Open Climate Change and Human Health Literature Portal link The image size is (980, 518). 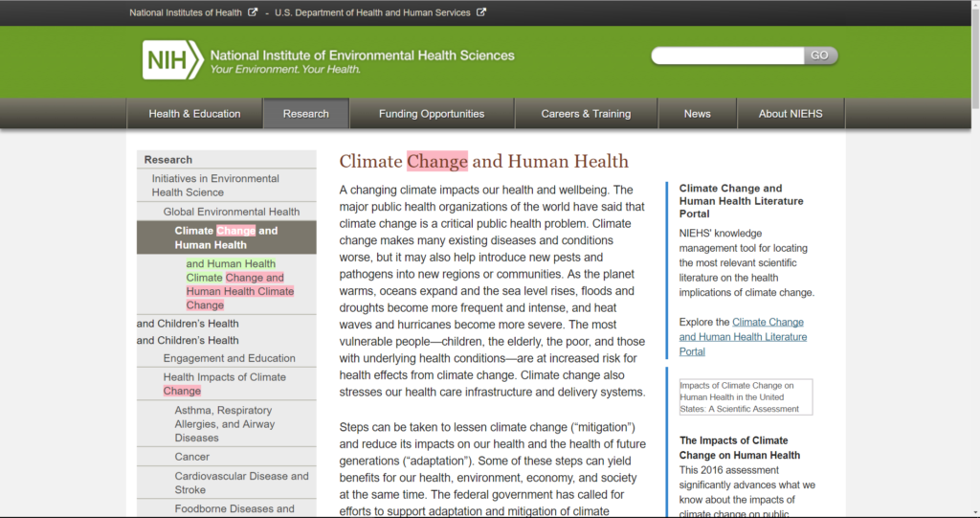pos(743,337)
